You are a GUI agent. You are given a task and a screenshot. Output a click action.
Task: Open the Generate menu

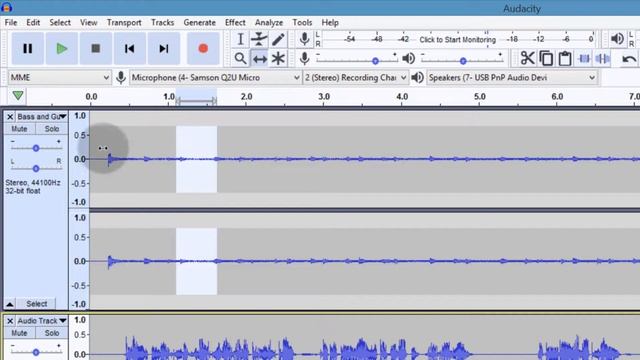point(200,22)
